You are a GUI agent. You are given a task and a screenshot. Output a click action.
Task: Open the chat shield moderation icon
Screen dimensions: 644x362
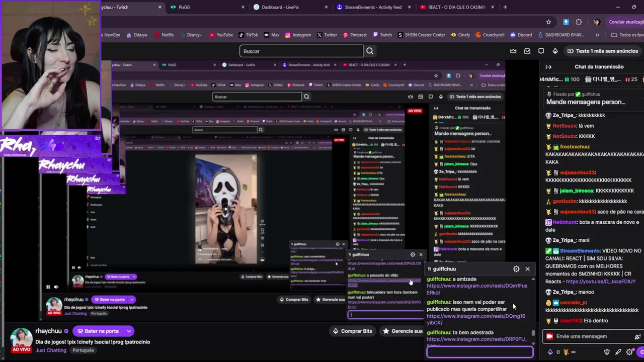607,352
